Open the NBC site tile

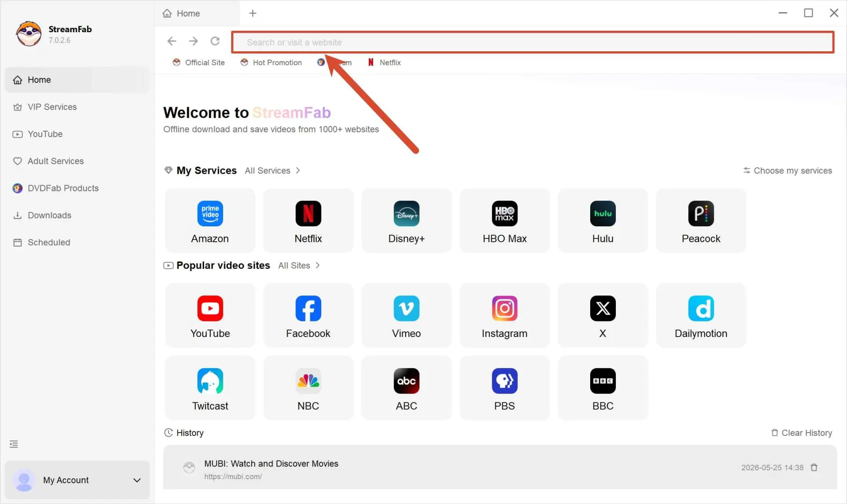point(308,388)
